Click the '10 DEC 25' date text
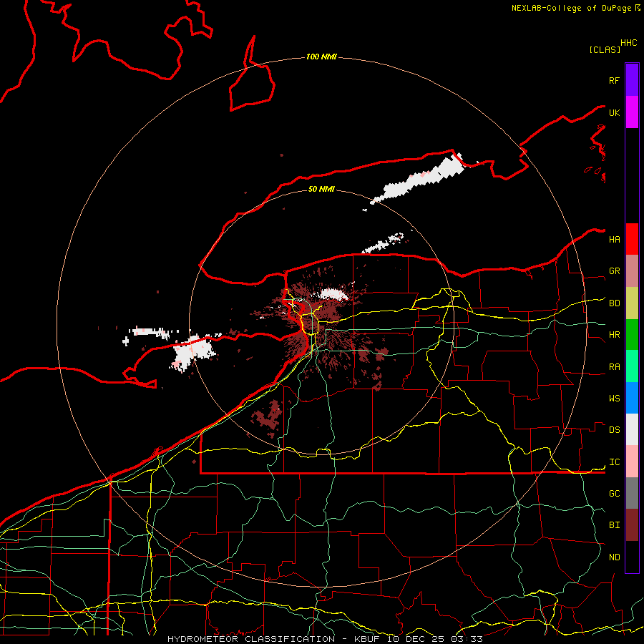The image size is (644, 644). (x=416, y=639)
